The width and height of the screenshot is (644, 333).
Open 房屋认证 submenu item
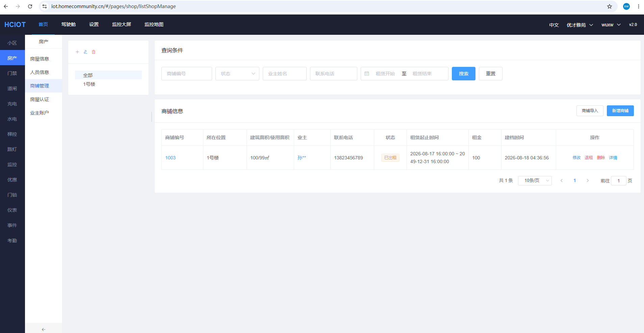tap(44, 99)
